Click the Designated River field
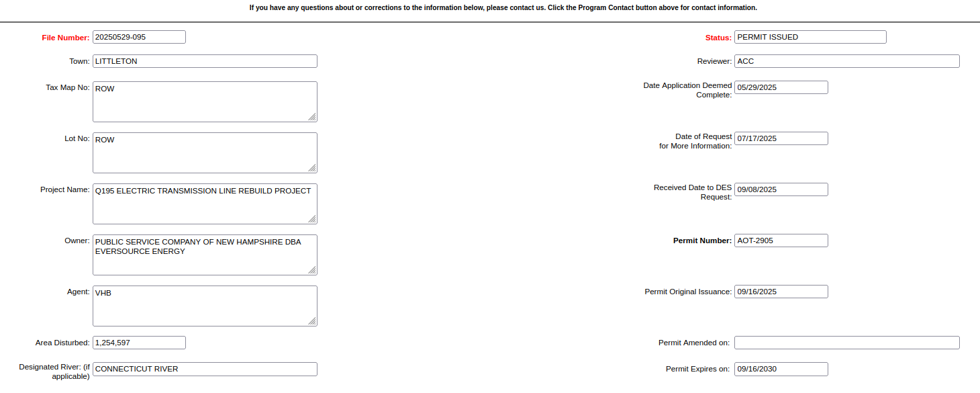The width and height of the screenshot is (980, 393). tap(205, 369)
